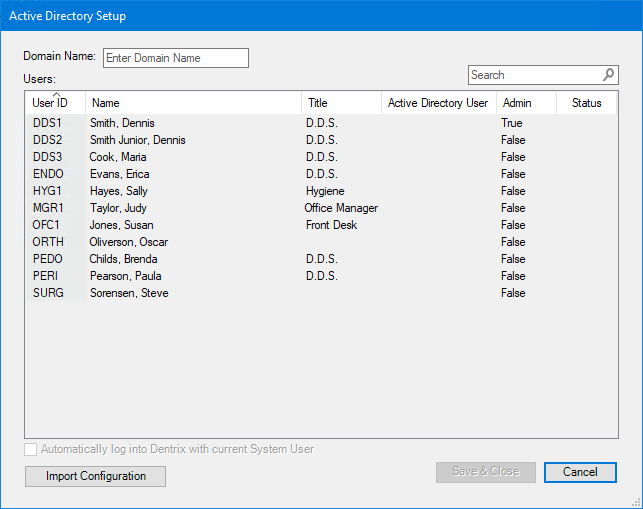Click the ENDO user ID cell
The image size is (643, 509).
(x=48, y=174)
